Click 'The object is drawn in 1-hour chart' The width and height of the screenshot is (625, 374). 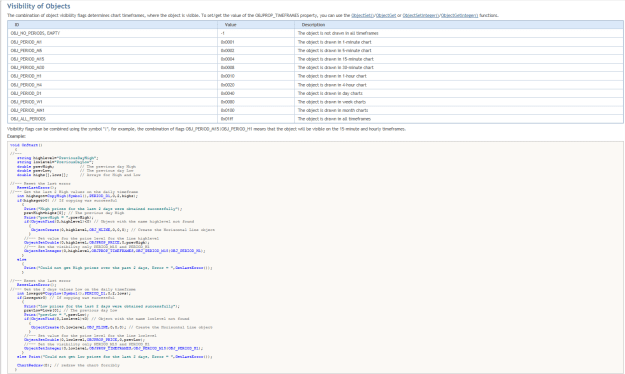click(x=332, y=76)
